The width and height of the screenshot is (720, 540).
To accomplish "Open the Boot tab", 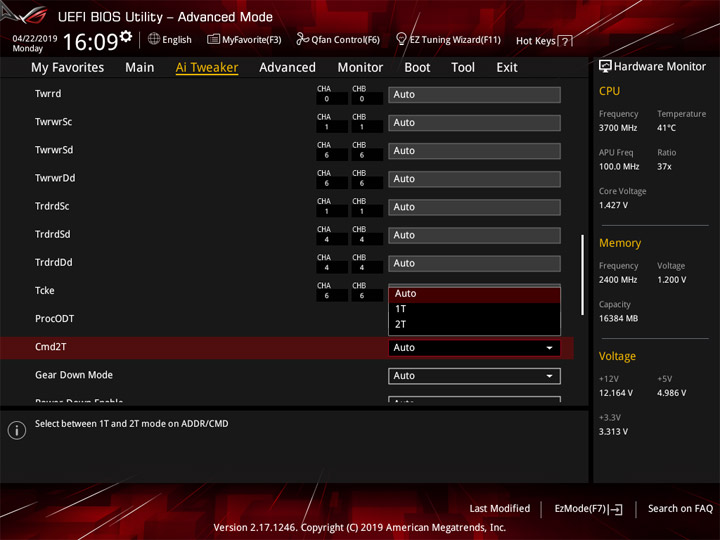I will (x=417, y=68).
